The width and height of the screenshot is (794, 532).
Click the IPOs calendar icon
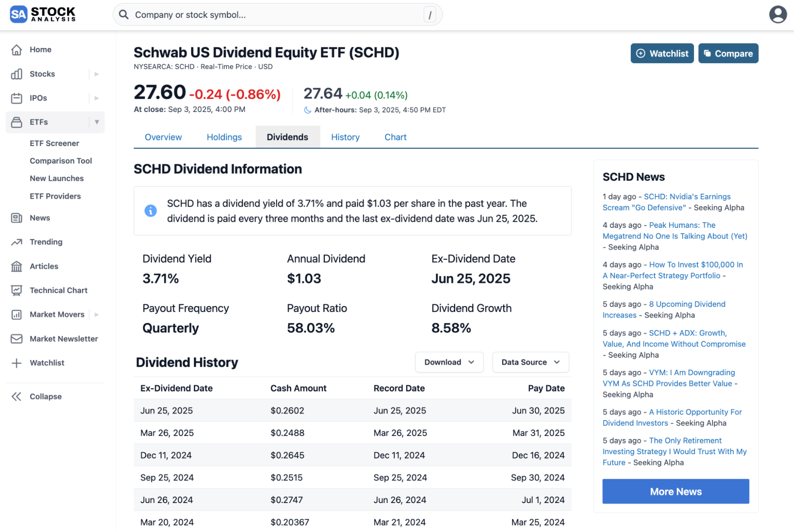click(17, 98)
